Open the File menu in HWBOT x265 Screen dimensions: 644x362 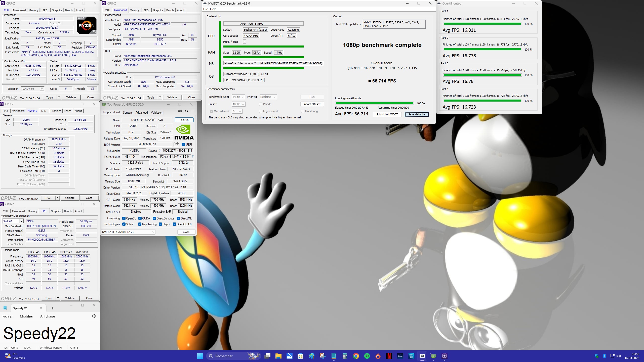(x=206, y=9)
